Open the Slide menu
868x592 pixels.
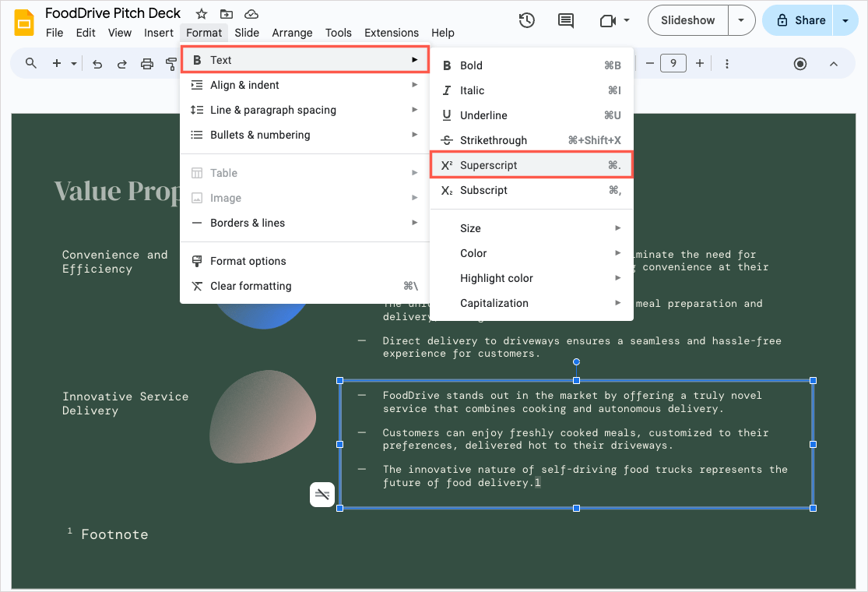pyautogui.click(x=247, y=33)
